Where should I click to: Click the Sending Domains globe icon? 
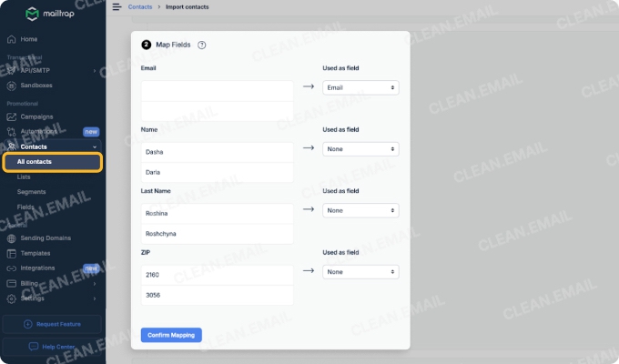pos(12,238)
